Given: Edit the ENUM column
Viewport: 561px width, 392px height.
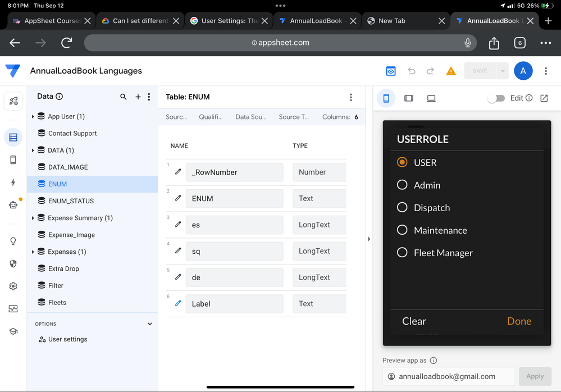Looking at the screenshot, I should point(178,198).
